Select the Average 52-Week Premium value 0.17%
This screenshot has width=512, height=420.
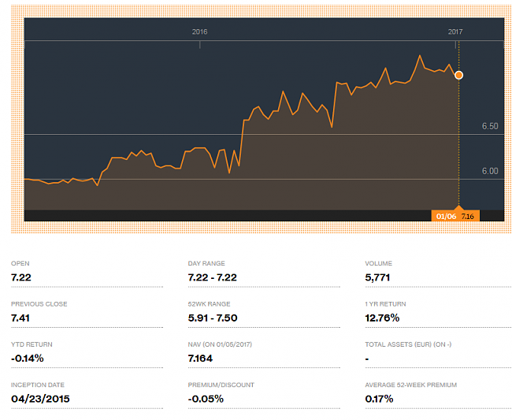[x=379, y=399]
